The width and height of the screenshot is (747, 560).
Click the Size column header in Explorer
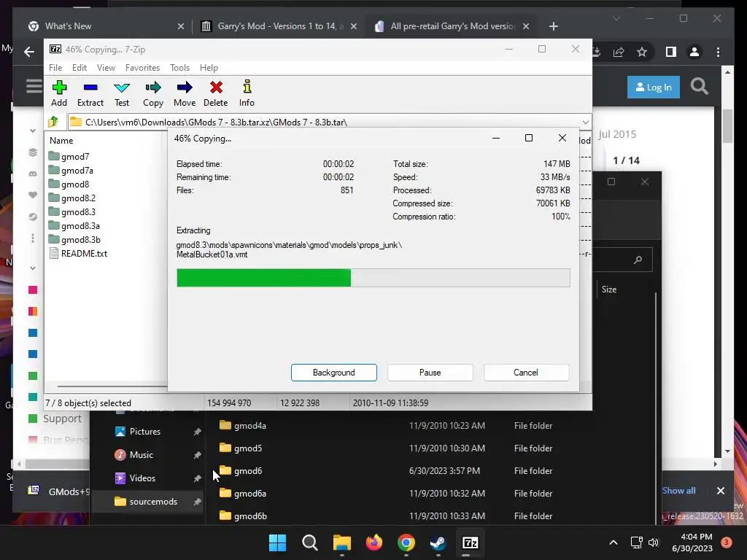coord(609,289)
